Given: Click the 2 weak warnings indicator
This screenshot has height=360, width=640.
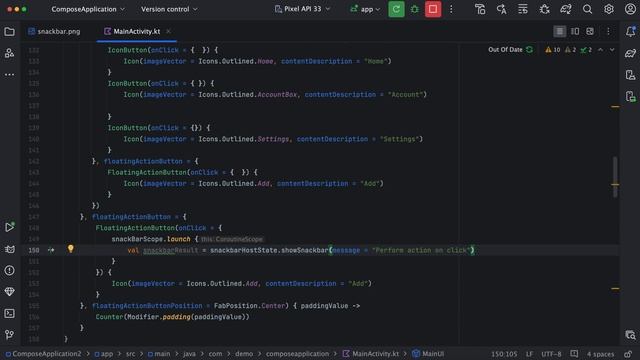Looking at the screenshot, I should click(570, 49).
